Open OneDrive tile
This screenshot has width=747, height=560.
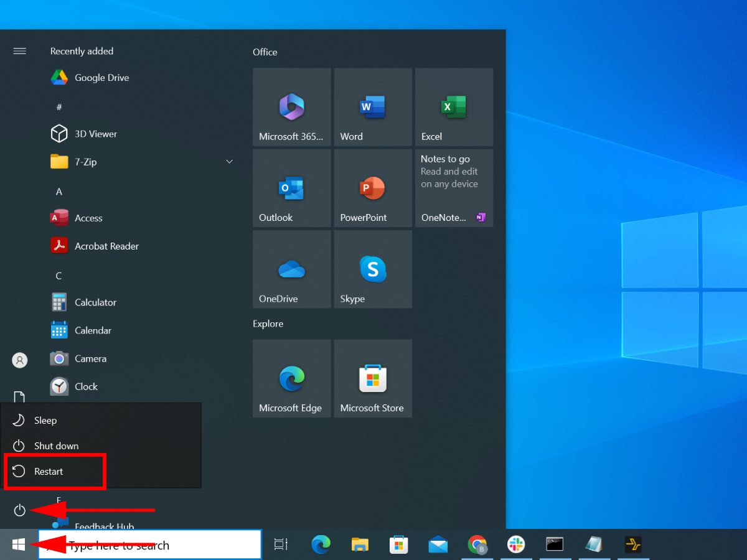292,269
